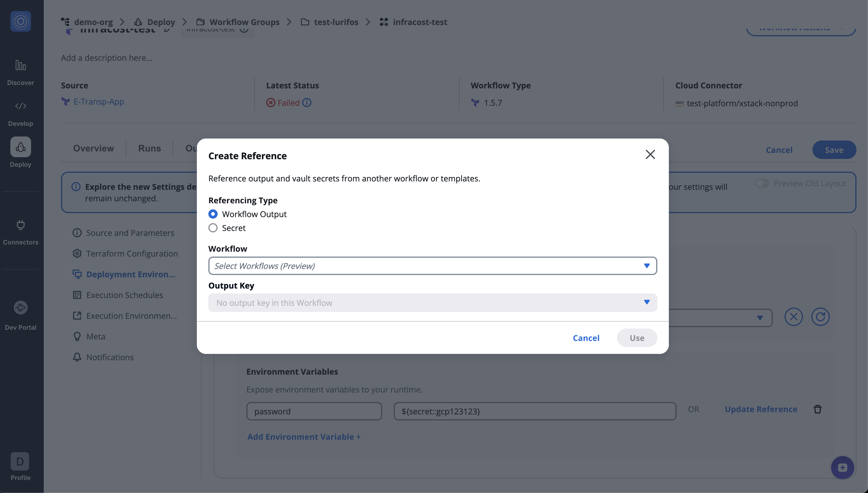Toggle Preview Old Layout switch
The height and width of the screenshot is (493, 868).
[762, 183]
